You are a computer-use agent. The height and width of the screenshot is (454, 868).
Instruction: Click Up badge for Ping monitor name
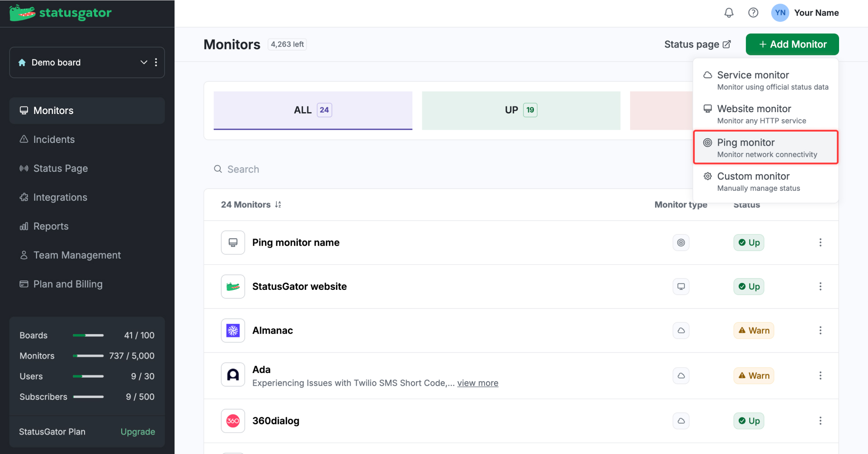[749, 243]
